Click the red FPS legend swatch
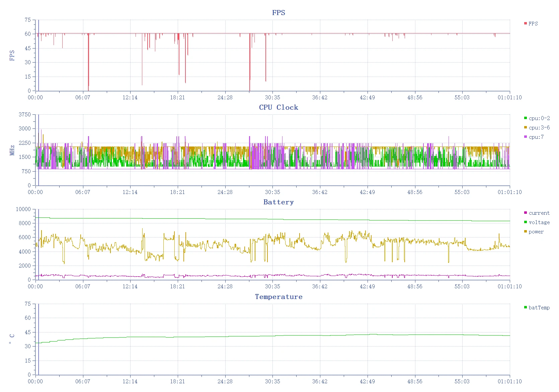Image resolution: width=559 pixels, height=392 pixels. tap(525, 23)
